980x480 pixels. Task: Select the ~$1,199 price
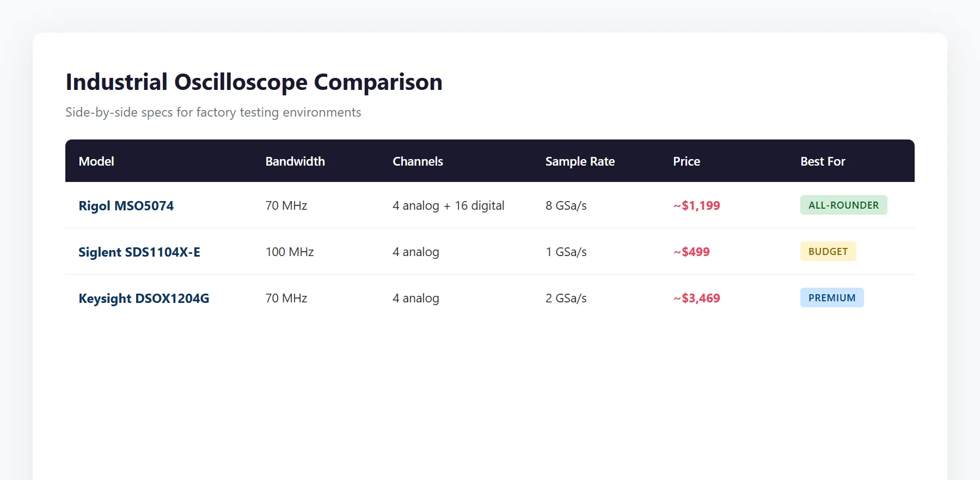point(696,205)
